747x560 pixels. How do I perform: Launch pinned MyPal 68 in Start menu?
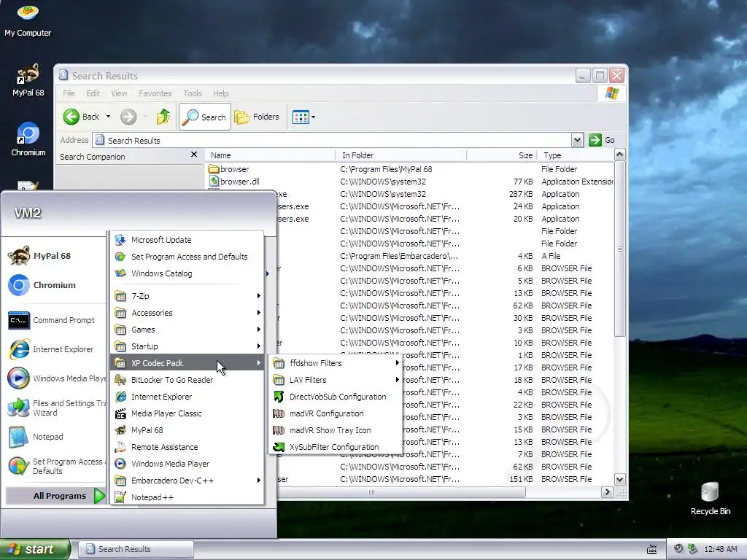pos(55,256)
